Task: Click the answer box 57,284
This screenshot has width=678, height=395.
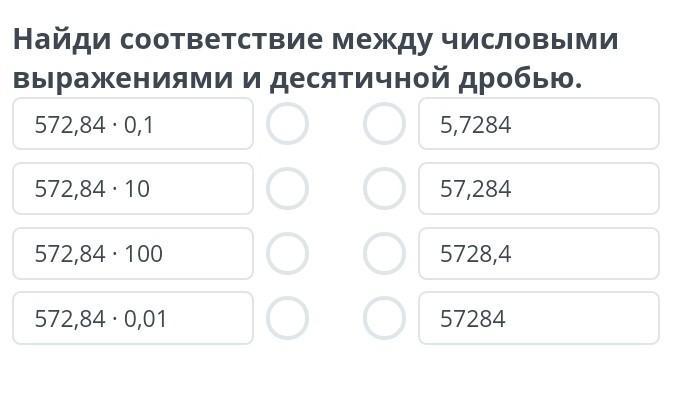Action: coord(539,188)
